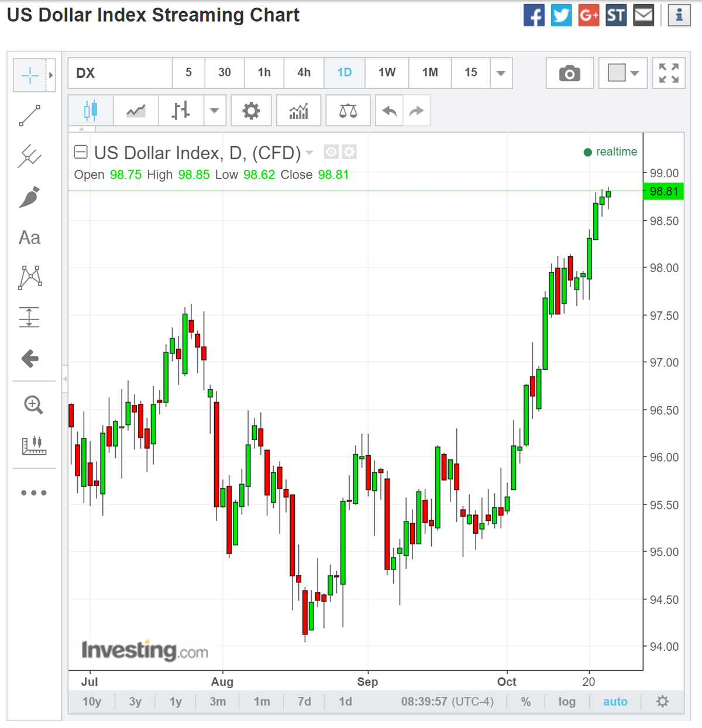Open the indicators icon in toolbar
The image size is (702, 728).
point(298,111)
